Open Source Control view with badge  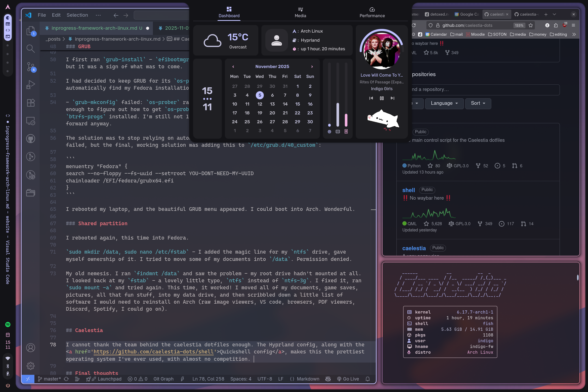(x=30, y=67)
